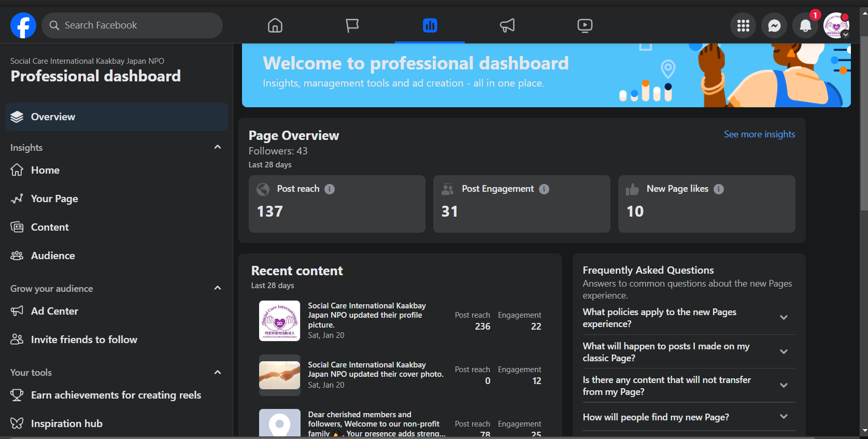Open the Notifications bell icon
This screenshot has height=439, width=868.
point(805,25)
